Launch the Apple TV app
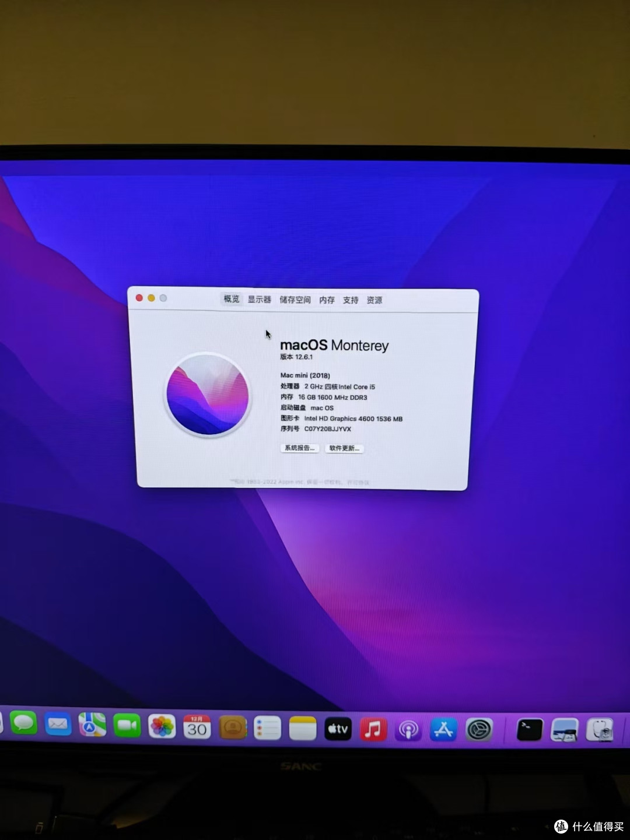The width and height of the screenshot is (630, 840). click(x=338, y=729)
